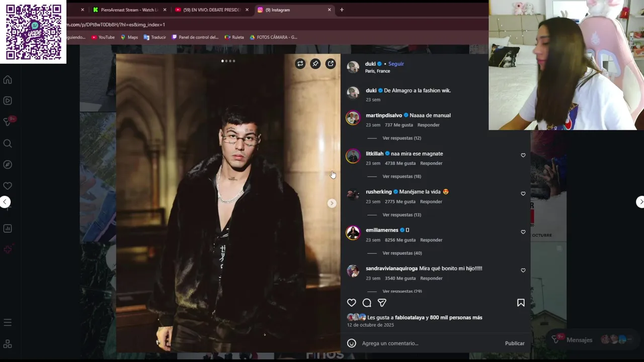
Task: Open litkillah's avatar
Action: tap(353, 156)
